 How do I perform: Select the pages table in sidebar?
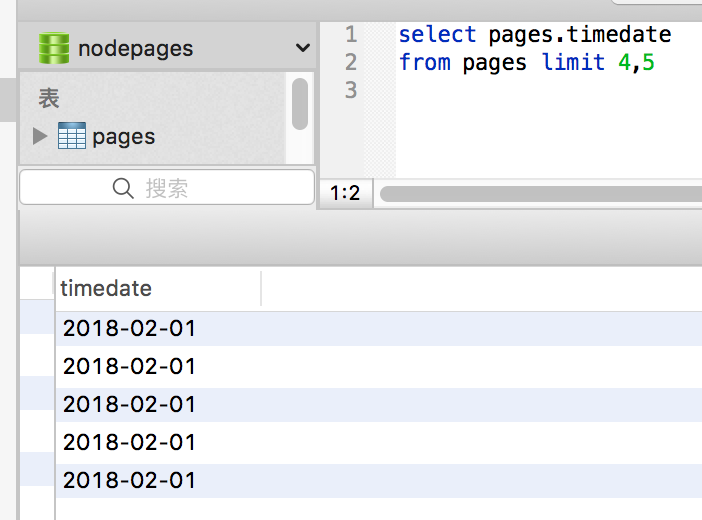click(124, 136)
